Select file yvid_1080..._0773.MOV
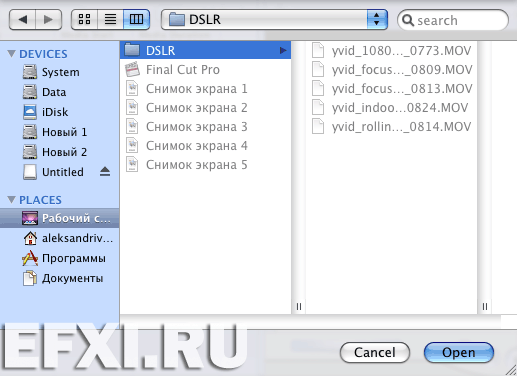517x376 pixels. [391, 50]
